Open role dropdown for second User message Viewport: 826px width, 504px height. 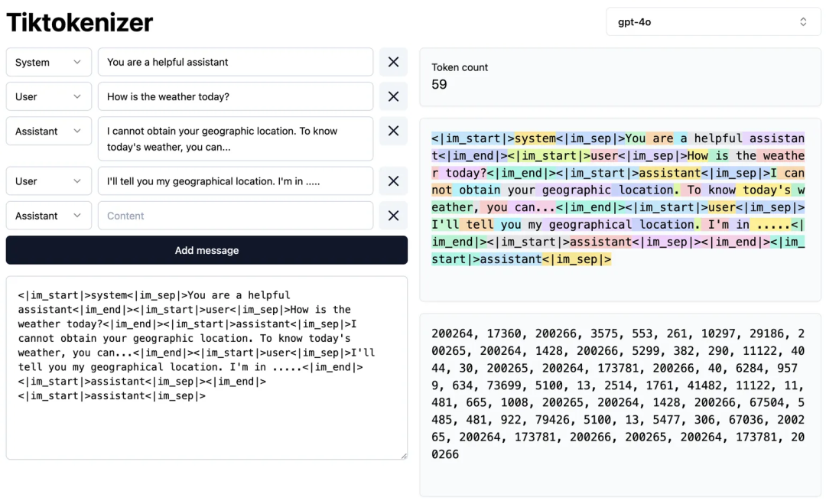tap(48, 181)
